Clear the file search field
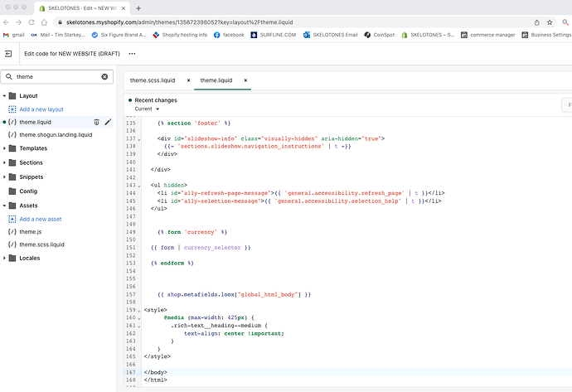 coord(104,76)
